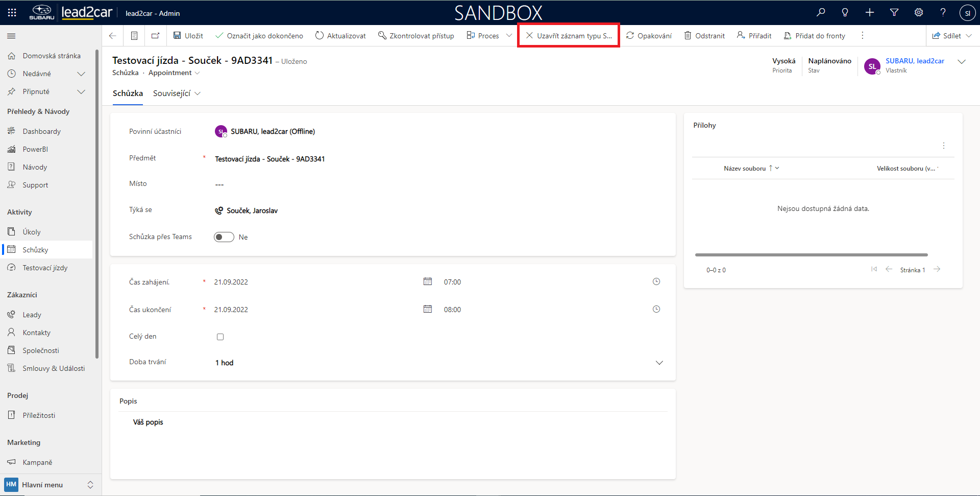Click the advanced find filter icon
The height and width of the screenshot is (496, 980).
point(894,12)
